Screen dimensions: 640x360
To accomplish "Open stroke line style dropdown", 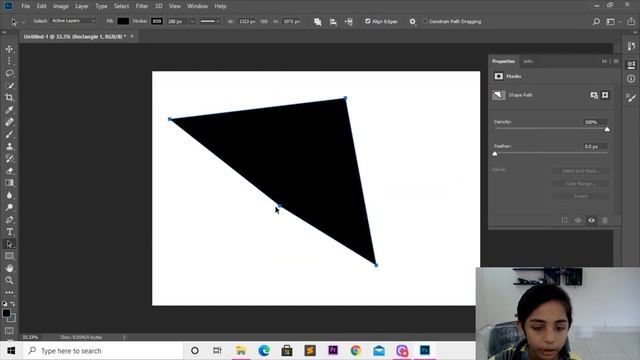I will (x=210, y=21).
